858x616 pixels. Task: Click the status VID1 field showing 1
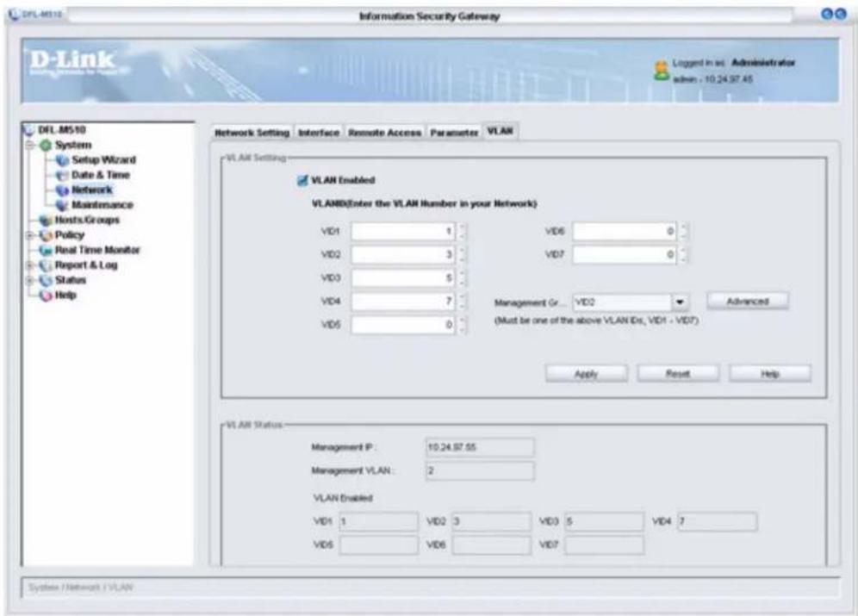coord(379,522)
